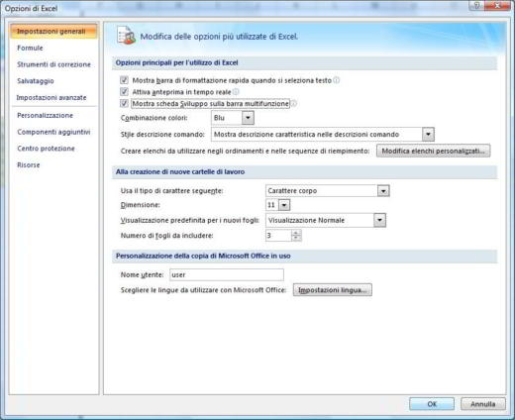Image resolution: width=515 pixels, height=420 pixels.
Task: Open the Impostazioni generali category
Action: click(53, 31)
